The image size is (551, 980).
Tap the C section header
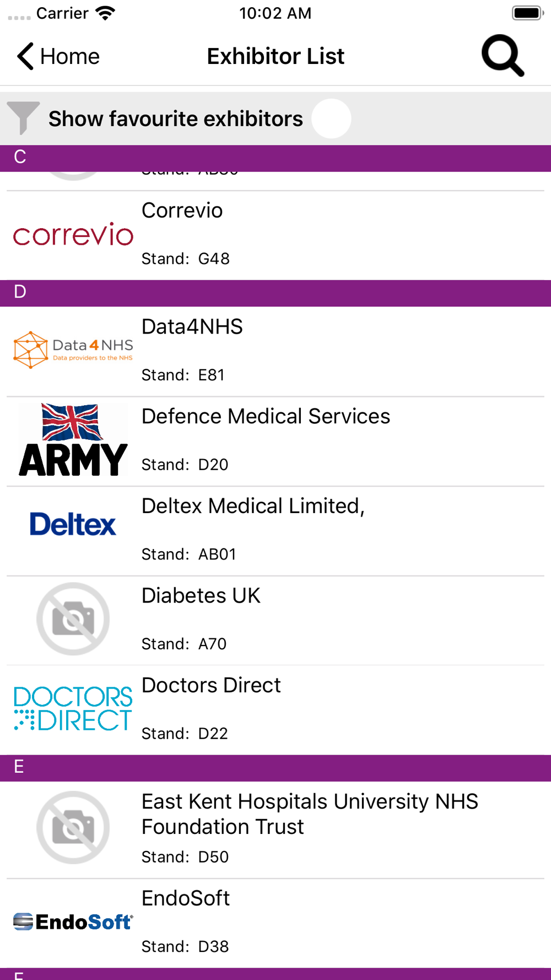point(275,158)
